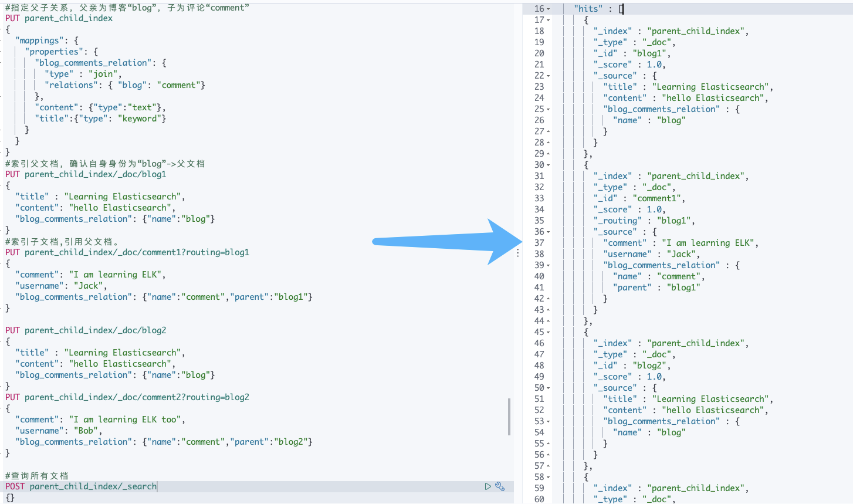
Task: Click the empty {} request body
Action: [x=10, y=498]
